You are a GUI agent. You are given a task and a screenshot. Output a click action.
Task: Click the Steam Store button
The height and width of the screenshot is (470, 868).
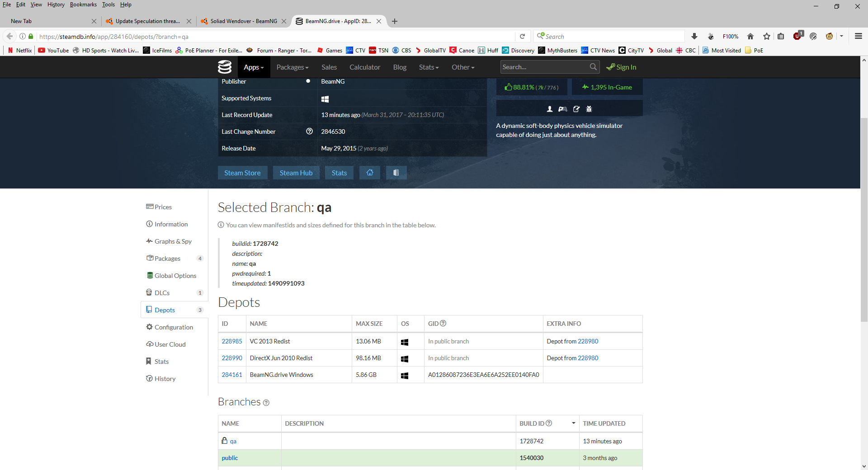242,173
